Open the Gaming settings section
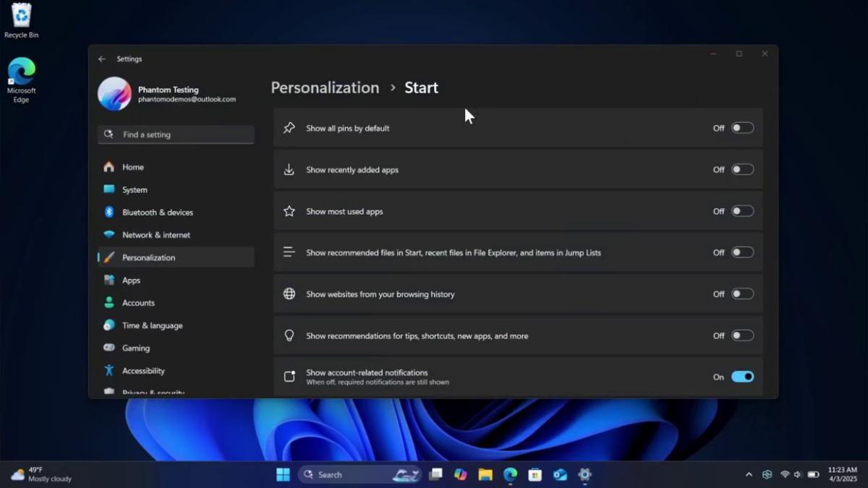This screenshot has width=868, height=488. point(137,348)
